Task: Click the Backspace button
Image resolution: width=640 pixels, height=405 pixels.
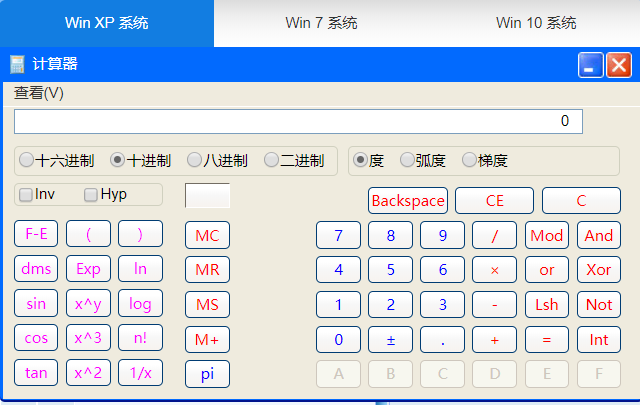Action: [x=408, y=200]
